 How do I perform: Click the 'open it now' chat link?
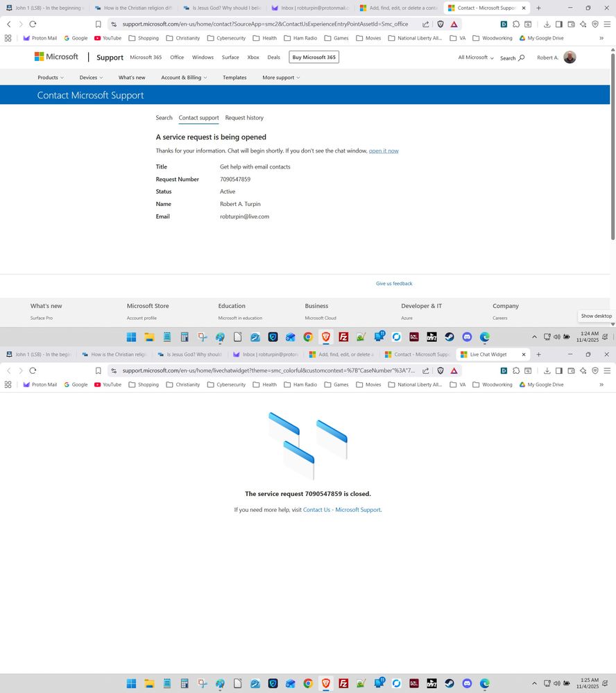(384, 151)
